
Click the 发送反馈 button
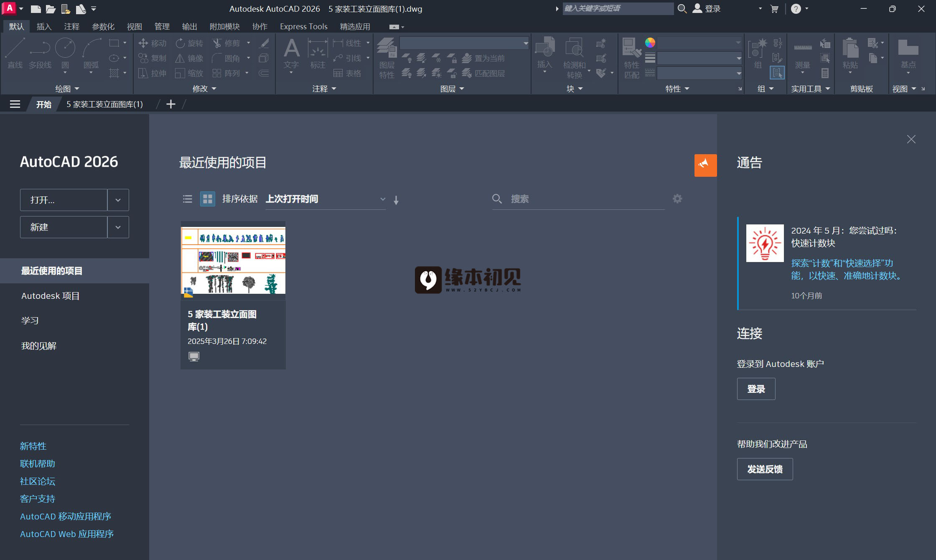point(765,469)
